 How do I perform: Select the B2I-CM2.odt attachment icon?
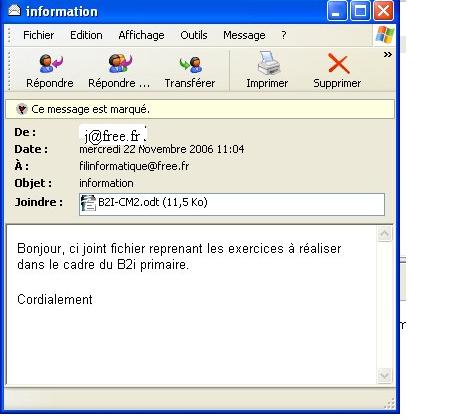(88, 203)
